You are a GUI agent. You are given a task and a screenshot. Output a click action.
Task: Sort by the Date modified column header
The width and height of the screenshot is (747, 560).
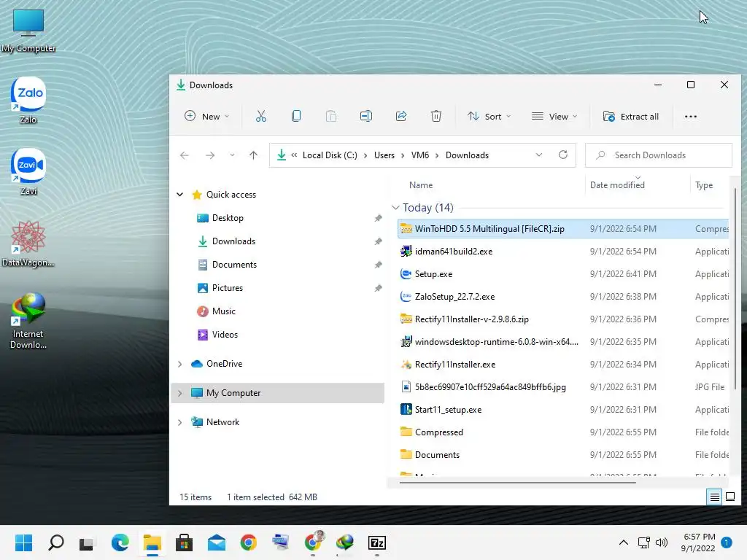point(617,184)
